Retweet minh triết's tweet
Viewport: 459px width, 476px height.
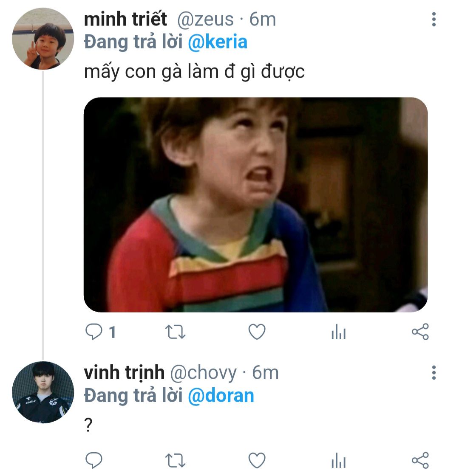pos(175,332)
